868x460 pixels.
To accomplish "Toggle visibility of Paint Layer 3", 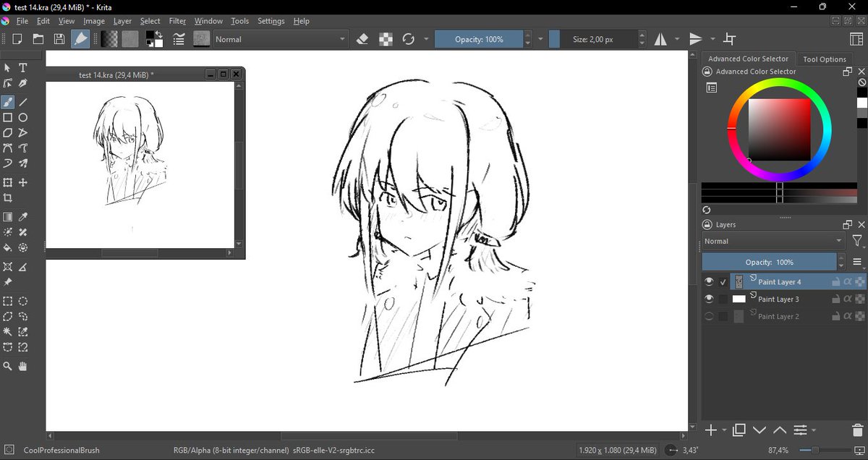I will click(x=709, y=299).
